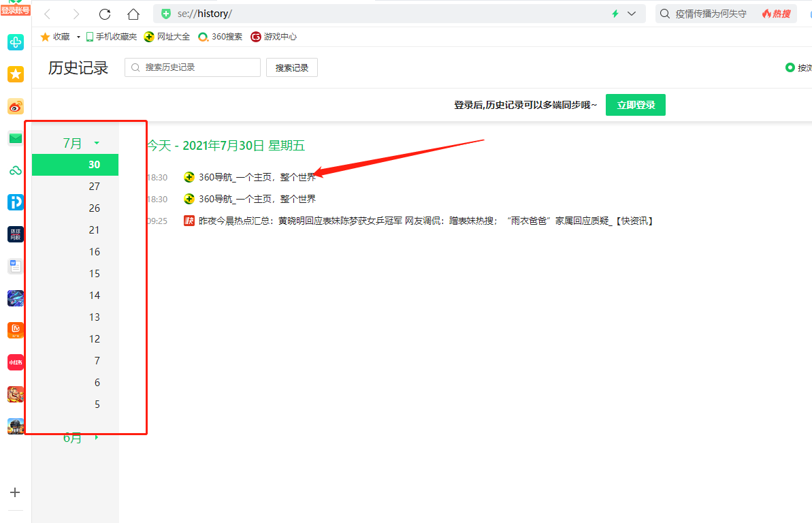
Task: Click the 立即登录 button
Action: [x=635, y=105]
